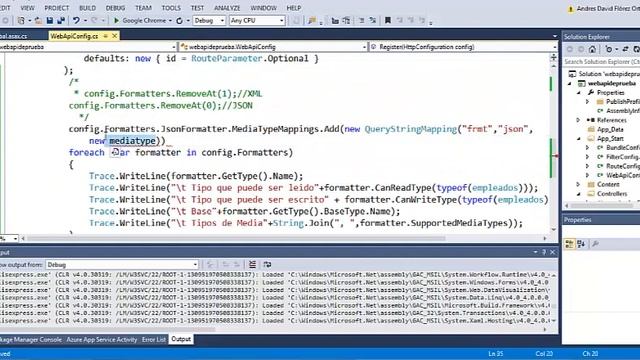Screen dimensions: 640x360
Task: Expand the PublishProfiles folder
Action: (x=587, y=102)
